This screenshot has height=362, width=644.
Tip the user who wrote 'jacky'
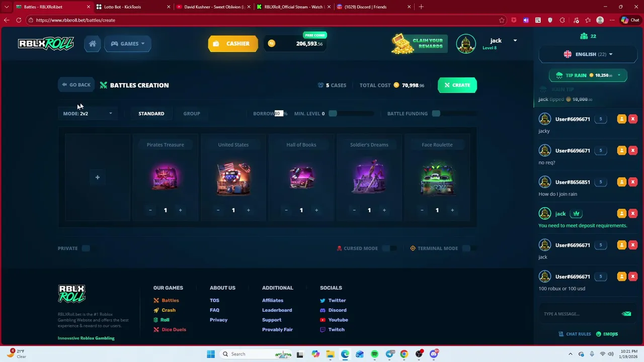click(621, 119)
